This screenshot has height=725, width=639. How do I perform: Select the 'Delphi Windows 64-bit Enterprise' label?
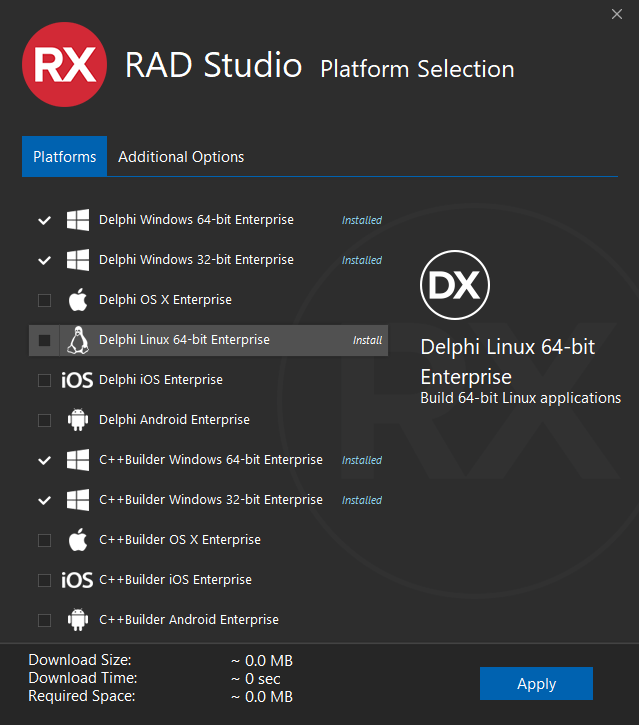click(x=197, y=220)
